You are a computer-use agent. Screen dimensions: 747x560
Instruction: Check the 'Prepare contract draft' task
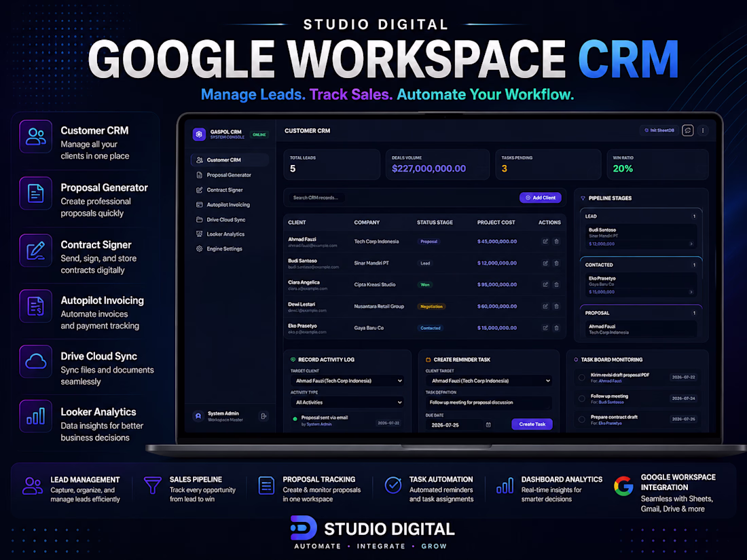click(582, 419)
